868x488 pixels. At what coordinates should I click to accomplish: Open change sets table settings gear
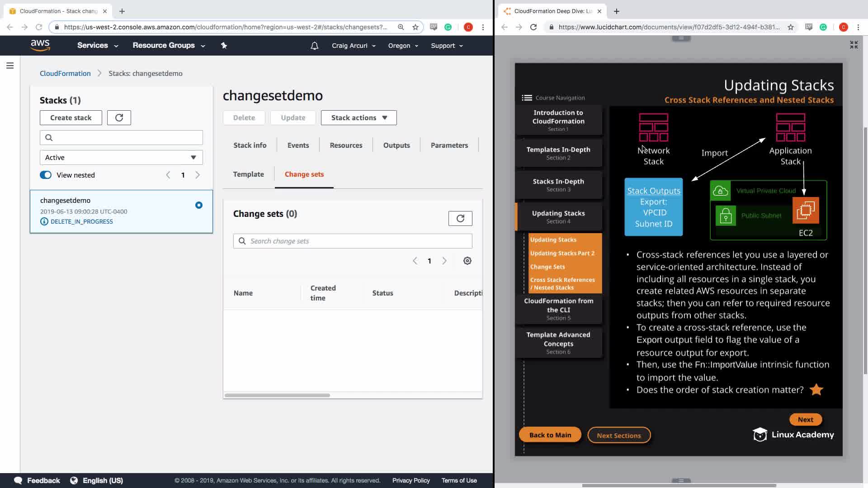click(x=467, y=261)
